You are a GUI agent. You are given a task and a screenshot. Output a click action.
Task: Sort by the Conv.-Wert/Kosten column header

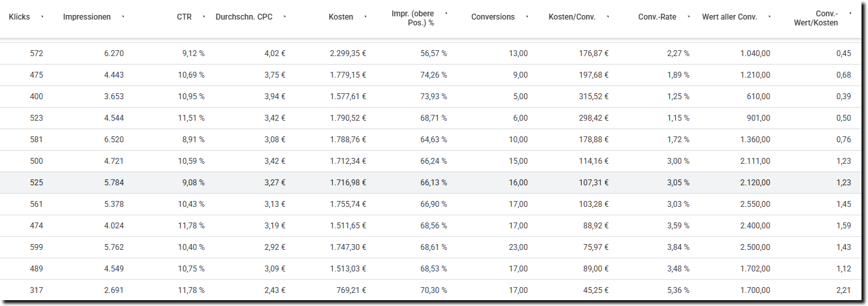point(827,18)
